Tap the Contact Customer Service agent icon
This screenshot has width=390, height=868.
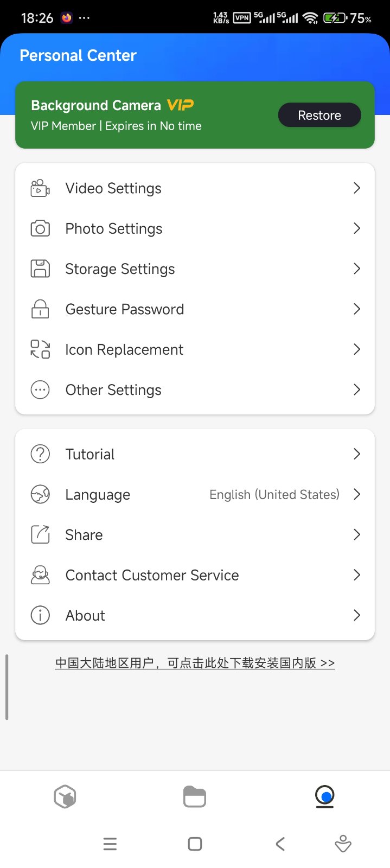(x=40, y=575)
